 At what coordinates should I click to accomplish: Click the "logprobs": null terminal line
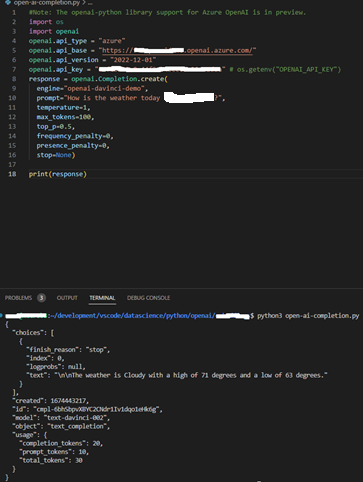tap(56, 367)
